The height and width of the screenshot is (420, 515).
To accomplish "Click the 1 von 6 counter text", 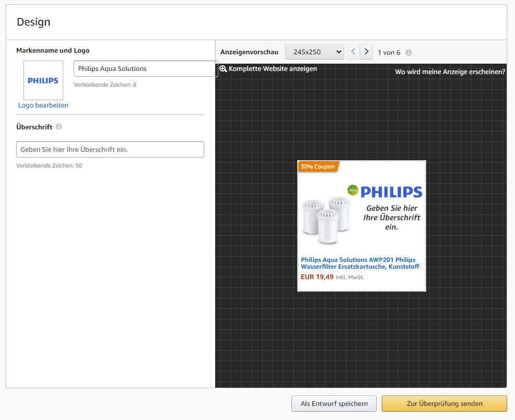I will pos(389,53).
